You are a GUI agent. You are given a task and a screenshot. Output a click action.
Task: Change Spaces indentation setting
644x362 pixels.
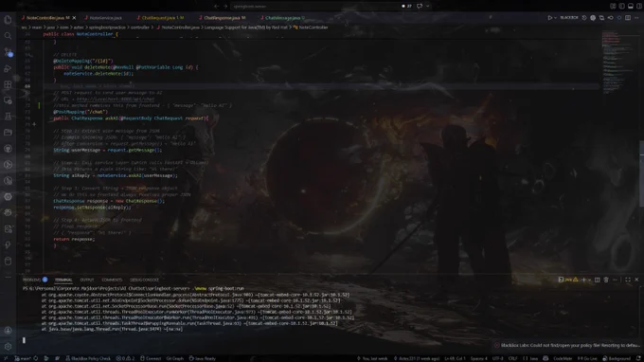(479, 359)
